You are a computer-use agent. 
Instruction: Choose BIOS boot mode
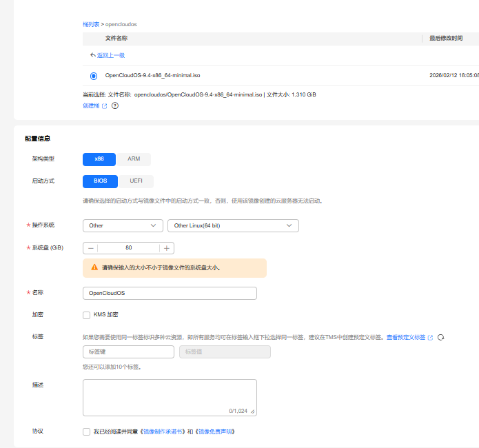pyautogui.click(x=100, y=181)
